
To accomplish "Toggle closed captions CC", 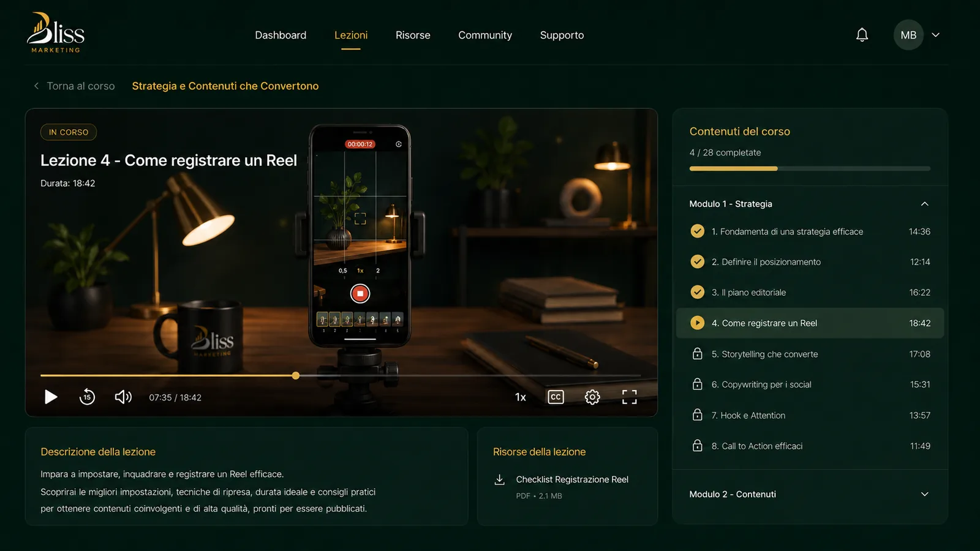I will click(556, 397).
